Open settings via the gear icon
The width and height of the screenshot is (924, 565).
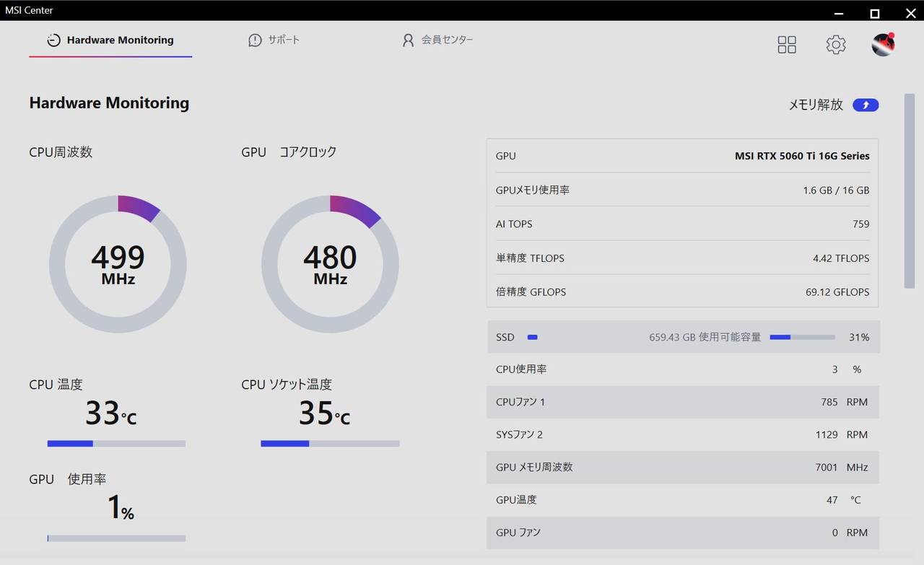click(x=836, y=45)
